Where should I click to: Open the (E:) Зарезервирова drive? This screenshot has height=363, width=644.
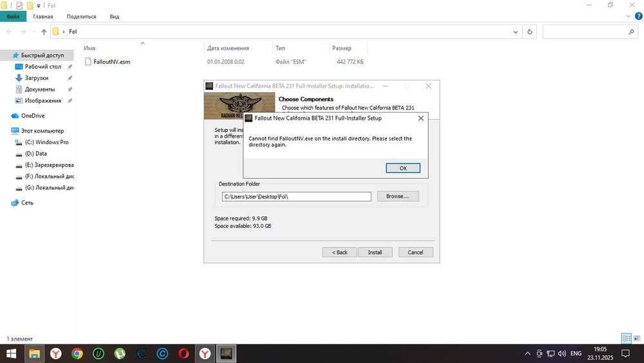[x=49, y=165]
